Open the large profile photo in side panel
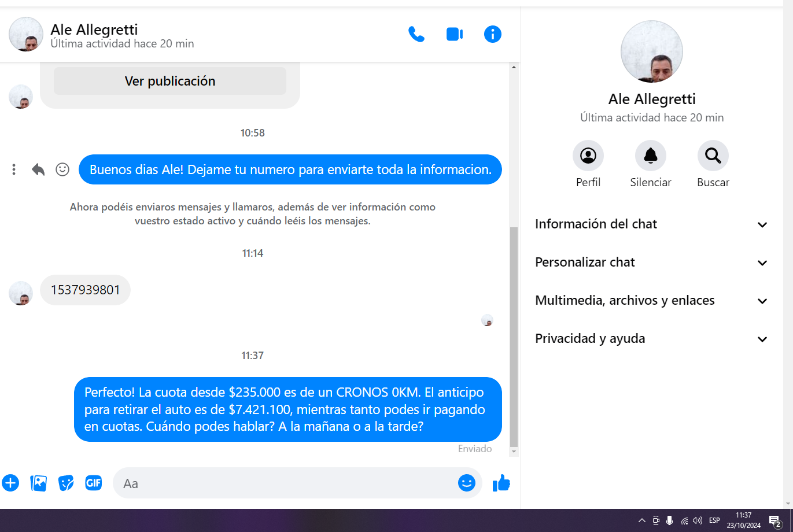Viewport: 793px width, 532px height. click(x=652, y=51)
